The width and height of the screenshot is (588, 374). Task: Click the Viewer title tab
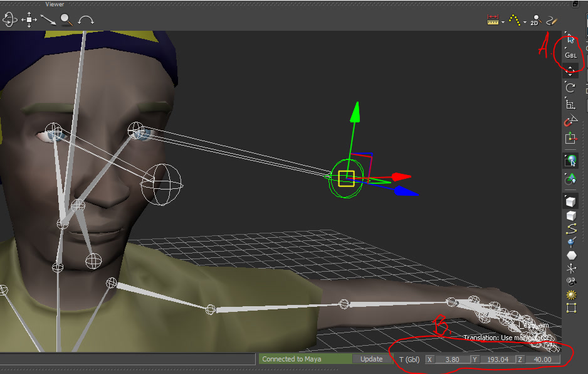pos(54,4)
